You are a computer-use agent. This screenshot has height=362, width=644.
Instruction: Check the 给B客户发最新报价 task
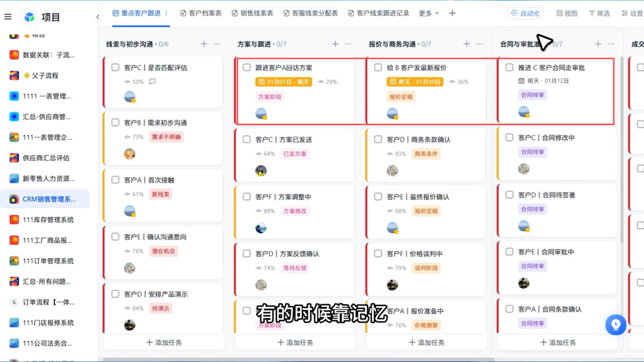coord(378,67)
